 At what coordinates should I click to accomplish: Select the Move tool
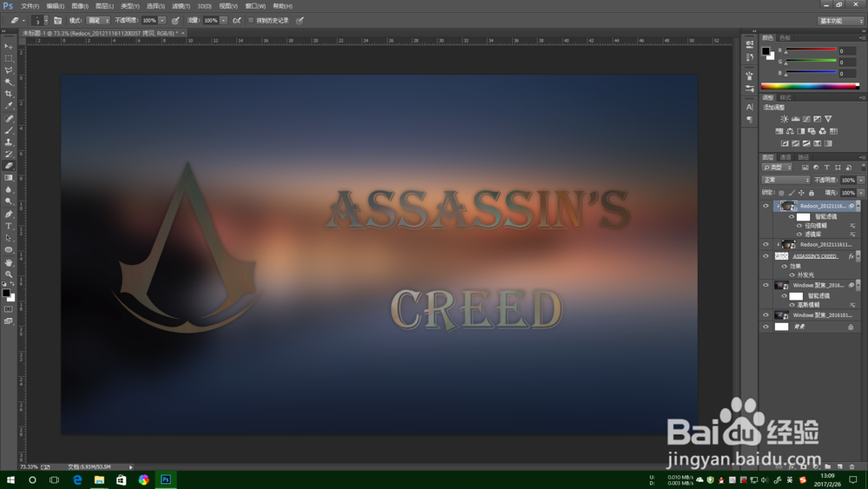pos(9,47)
